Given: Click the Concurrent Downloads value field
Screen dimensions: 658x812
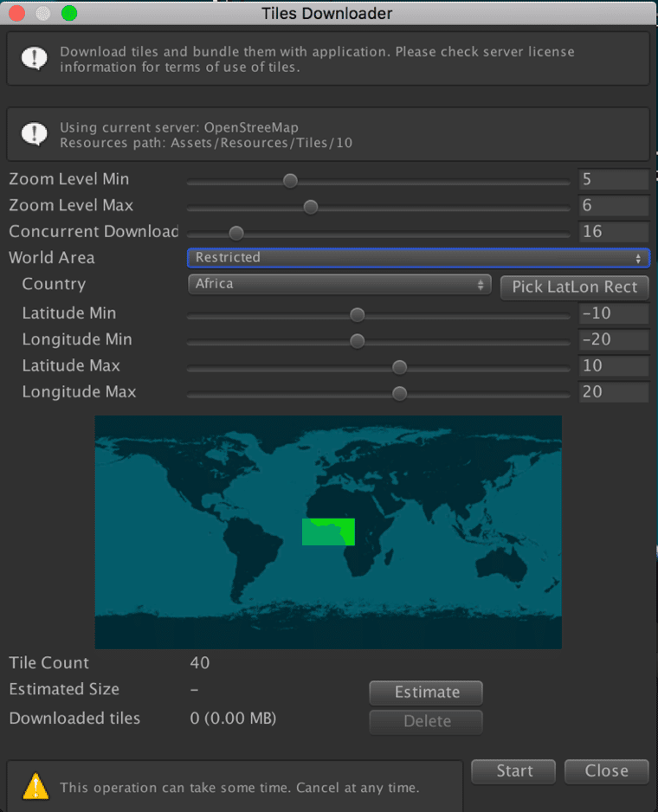Looking at the screenshot, I should coord(613,232).
